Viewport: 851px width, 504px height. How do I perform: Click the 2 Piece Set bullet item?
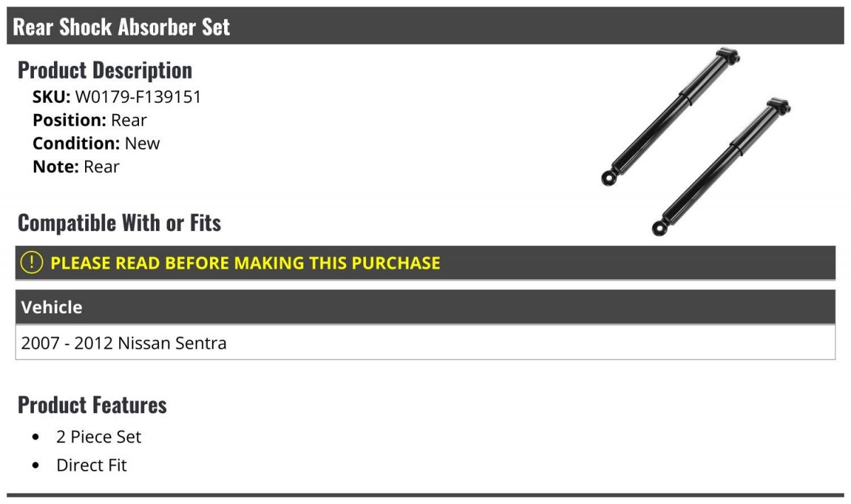click(99, 437)
